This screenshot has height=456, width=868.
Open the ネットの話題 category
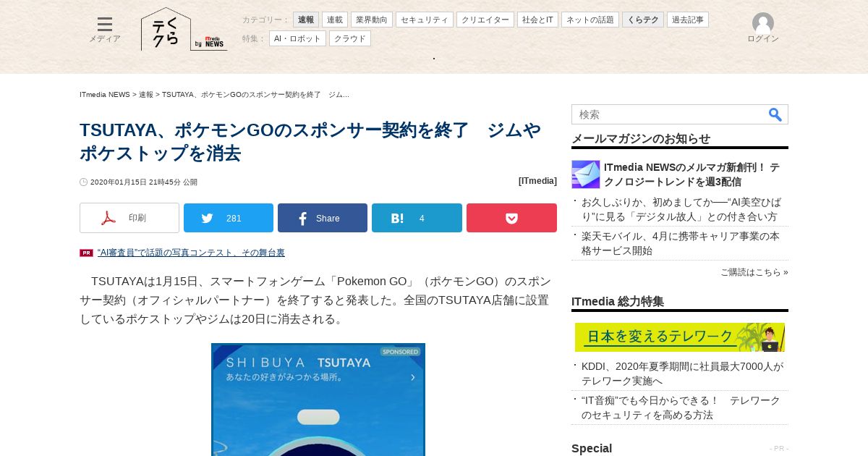(590, 20)
